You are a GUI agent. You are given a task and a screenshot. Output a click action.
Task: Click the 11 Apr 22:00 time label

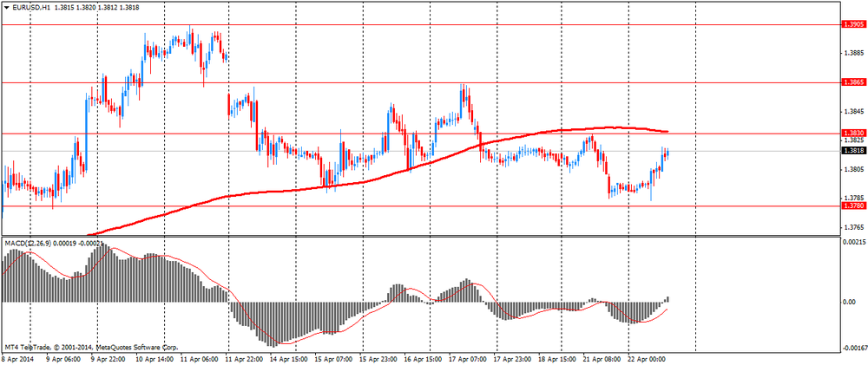pos(246,357)
